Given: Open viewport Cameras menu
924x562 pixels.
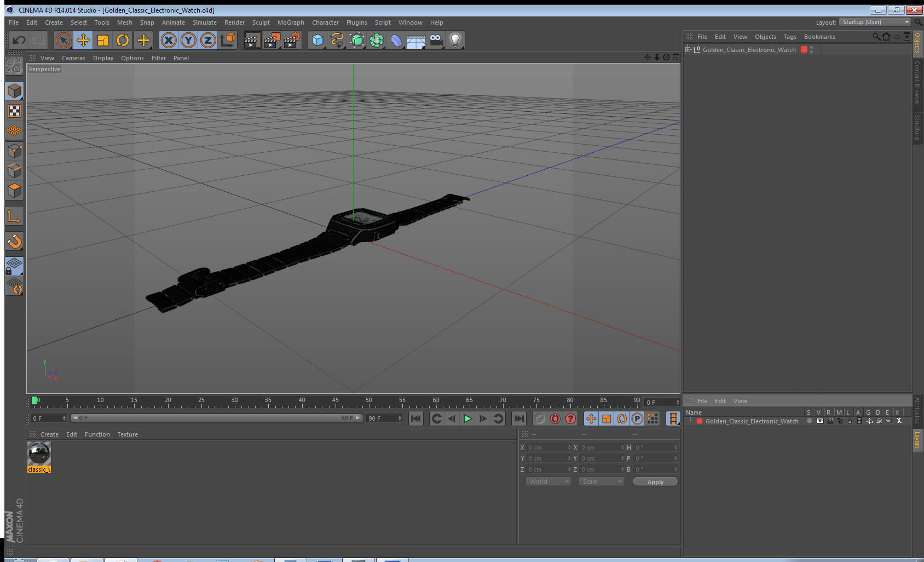Looking at the screenshot, I should (x=73, y=58).
